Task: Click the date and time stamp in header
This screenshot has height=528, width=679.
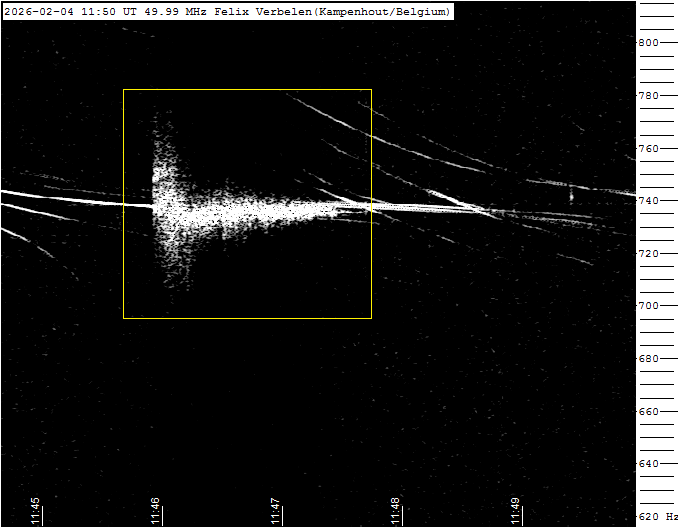Action: [x=58, y=11]
